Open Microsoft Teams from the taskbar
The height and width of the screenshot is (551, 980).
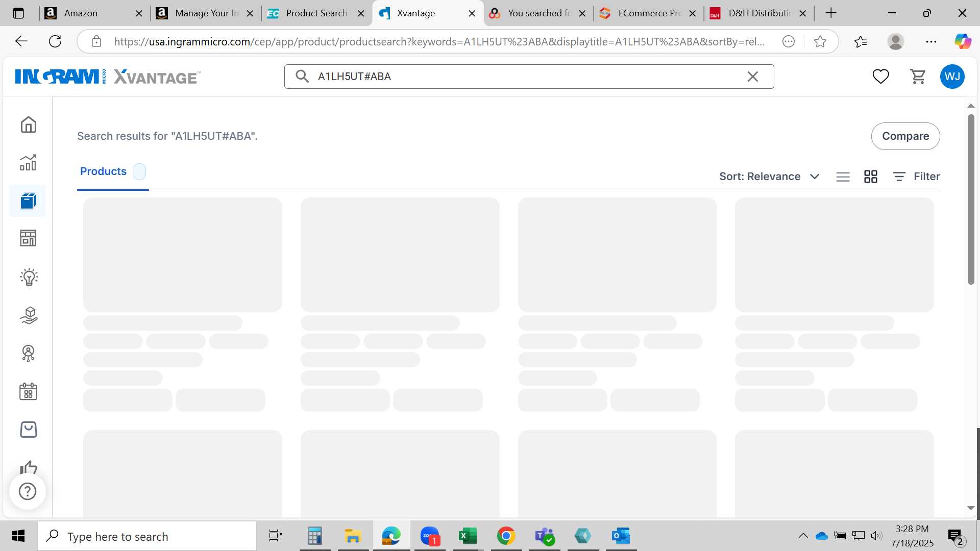click(x=545, y=536)
